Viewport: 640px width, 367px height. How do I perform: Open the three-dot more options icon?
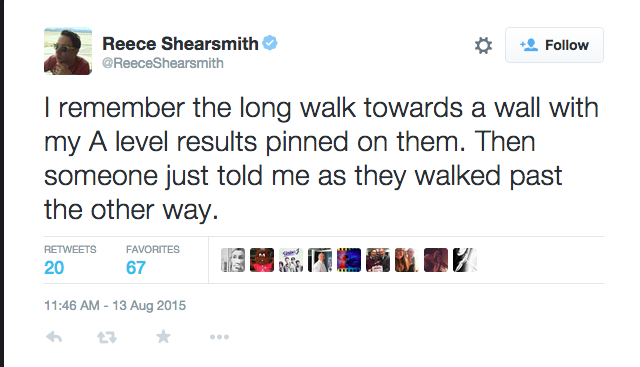pos(219,337)
